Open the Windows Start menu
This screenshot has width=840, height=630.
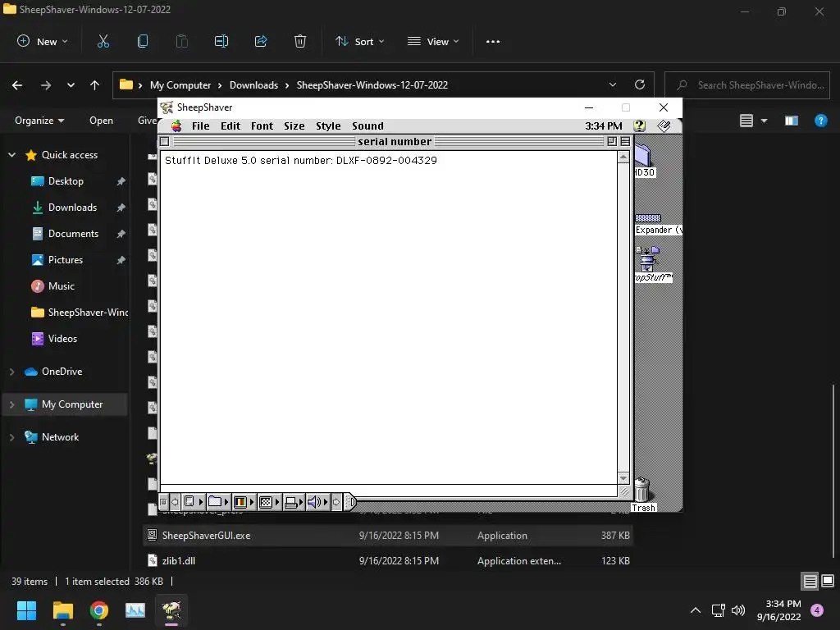pos(26,610)
